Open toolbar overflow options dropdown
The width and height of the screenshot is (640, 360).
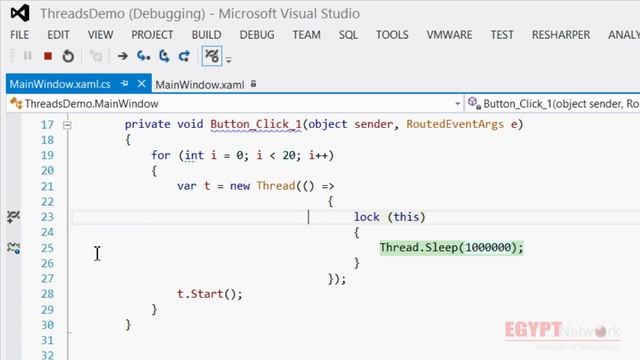(229, 60)
